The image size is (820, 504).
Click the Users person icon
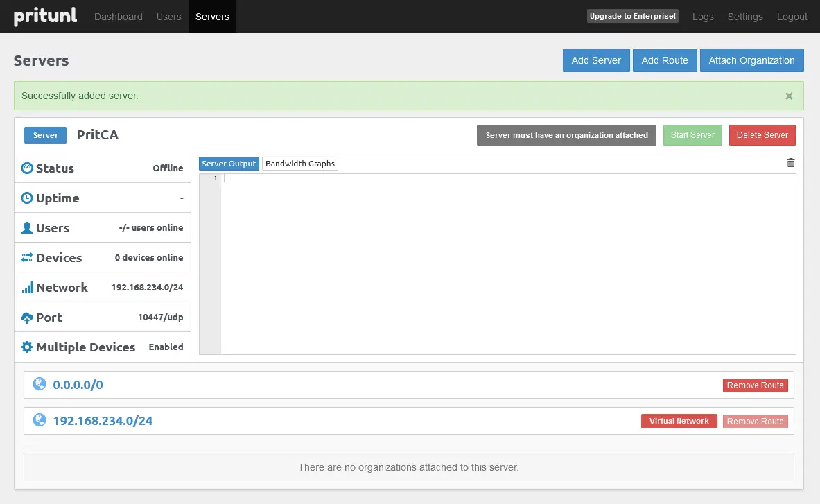coord(26,228)
